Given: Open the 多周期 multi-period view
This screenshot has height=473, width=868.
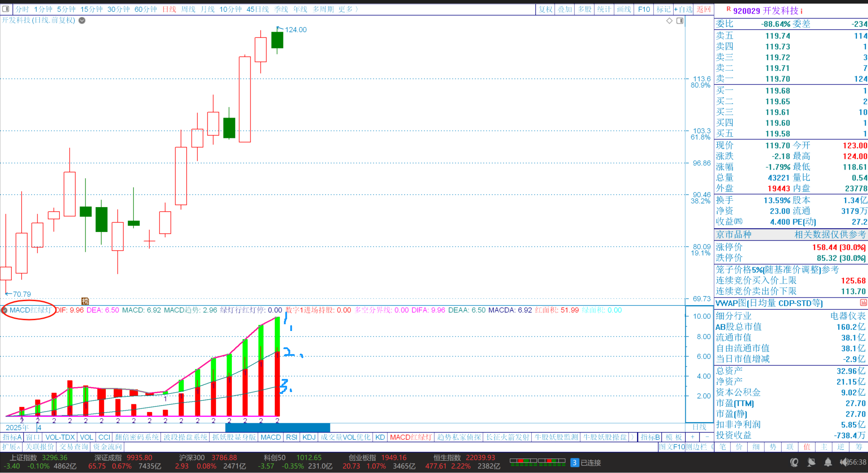Looking at the screenshot, I should pos(323,9).
